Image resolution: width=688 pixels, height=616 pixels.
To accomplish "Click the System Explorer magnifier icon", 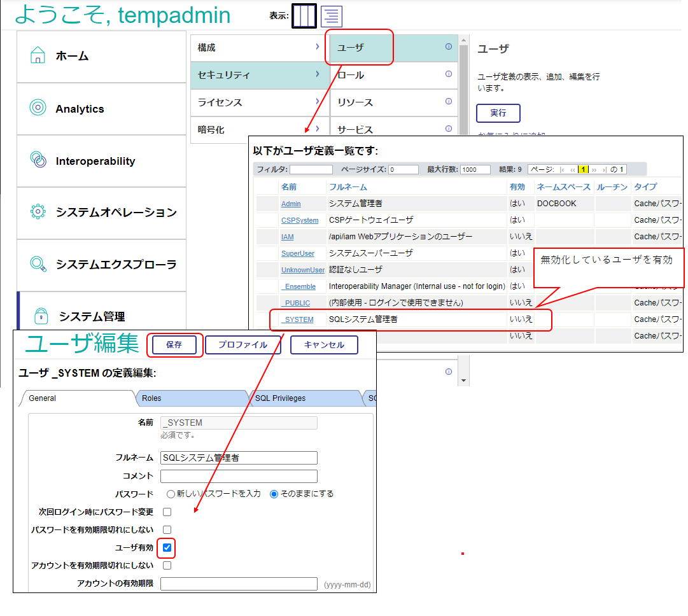I will click(38, 264).
